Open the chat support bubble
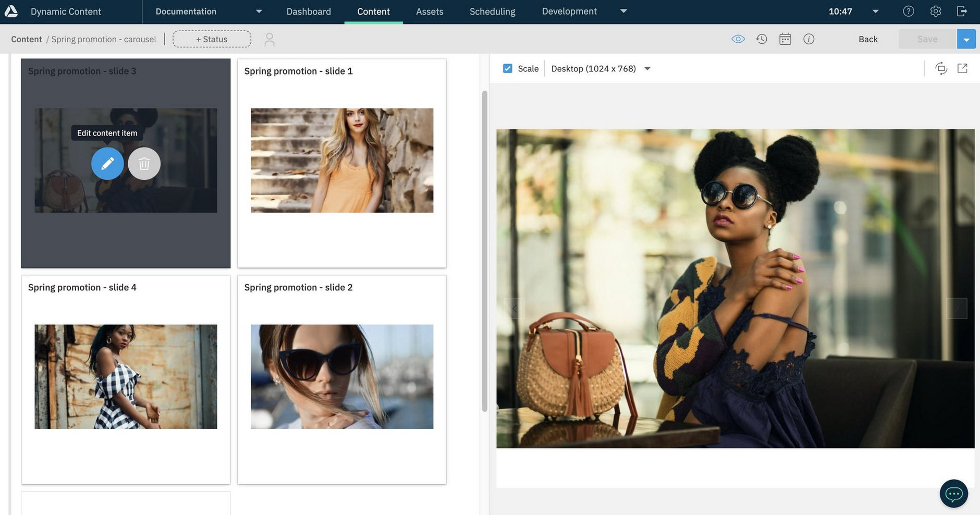Image resolution: width=980 pixels, height=515 pixels. (953, 493)
